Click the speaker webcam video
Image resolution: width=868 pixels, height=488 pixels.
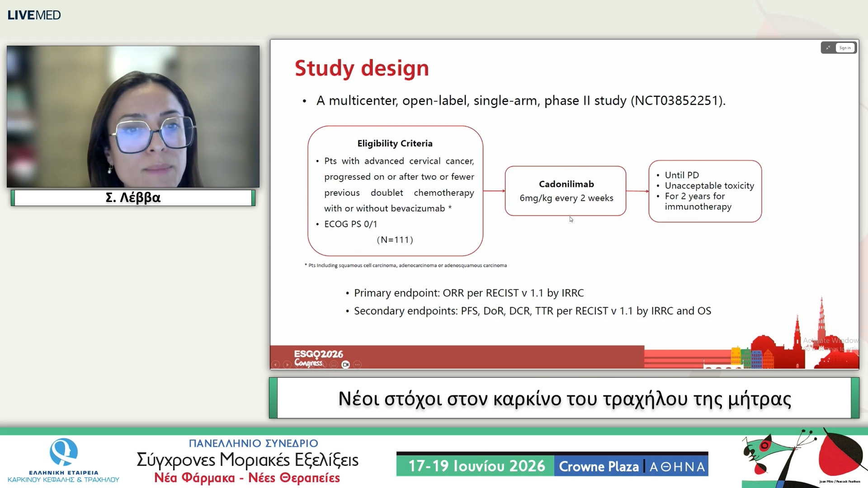pyautogui.click(x=133, y=116)
